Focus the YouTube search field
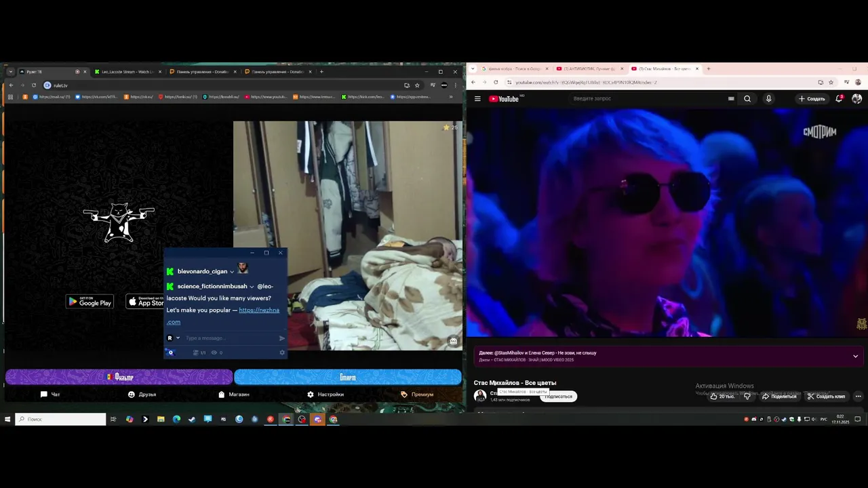Screen dimensions: 868x488 tap(648, 98)
